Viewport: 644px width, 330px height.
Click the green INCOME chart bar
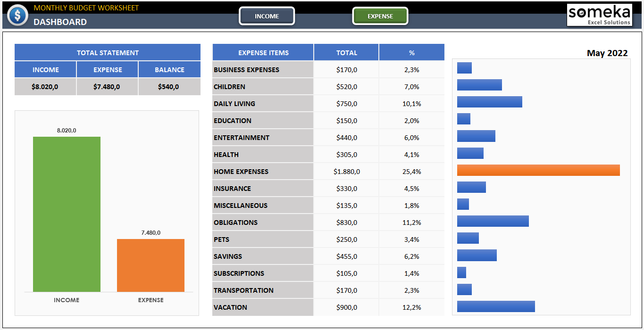(67, 214)
